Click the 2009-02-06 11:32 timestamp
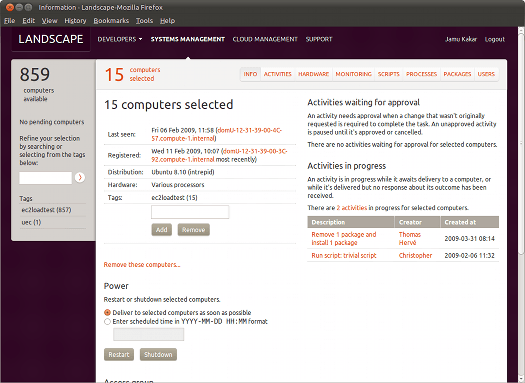Image resolution: width=525 pixels, height=383 pixels. pyautogui.click(x=469, y=255)
